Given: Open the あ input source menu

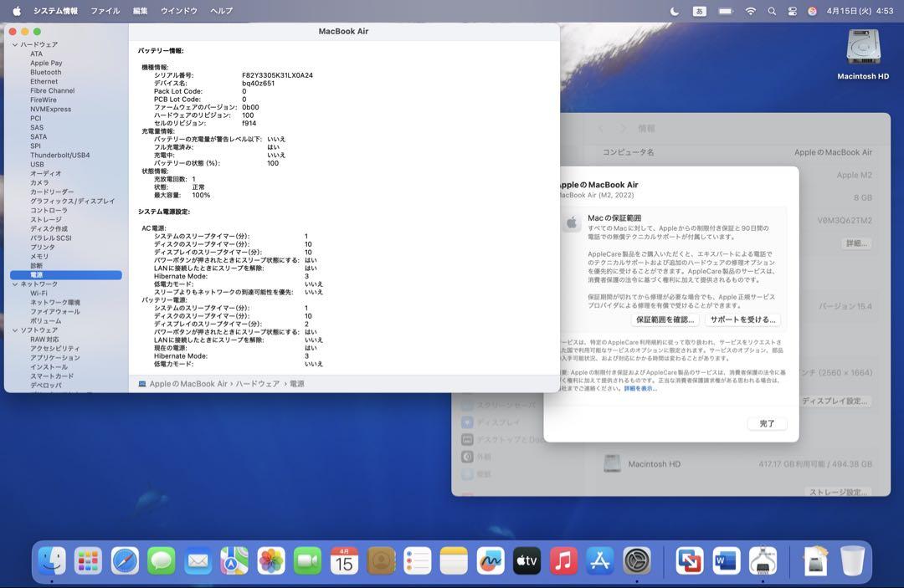Looking at the screenshot, I should [699, 11].
